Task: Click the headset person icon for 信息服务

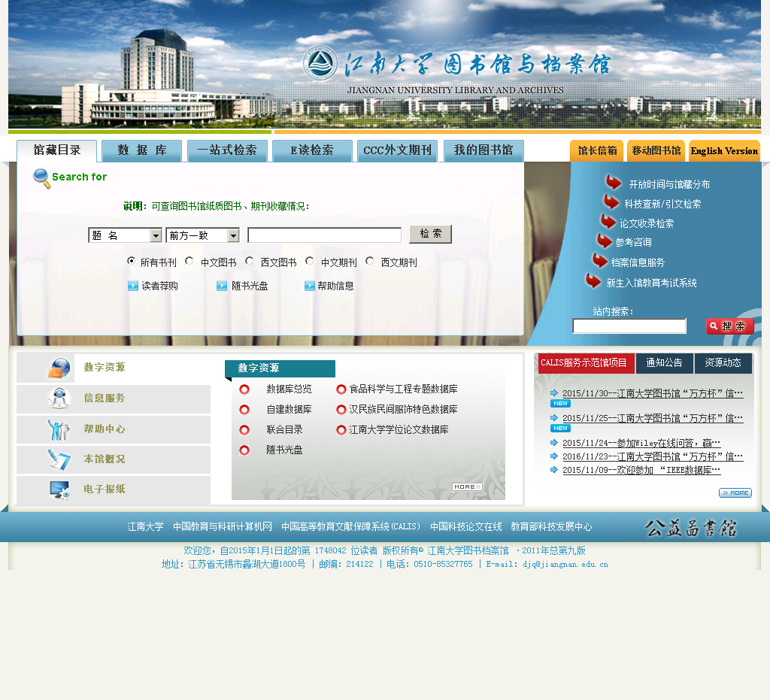Action: click(x=59, y=398)
